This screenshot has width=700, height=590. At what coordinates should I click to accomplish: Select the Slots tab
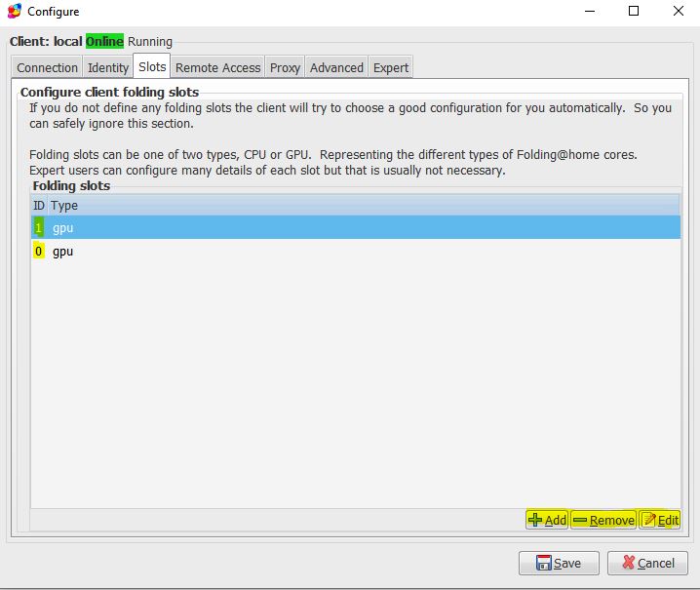click(x=151, y=66)
